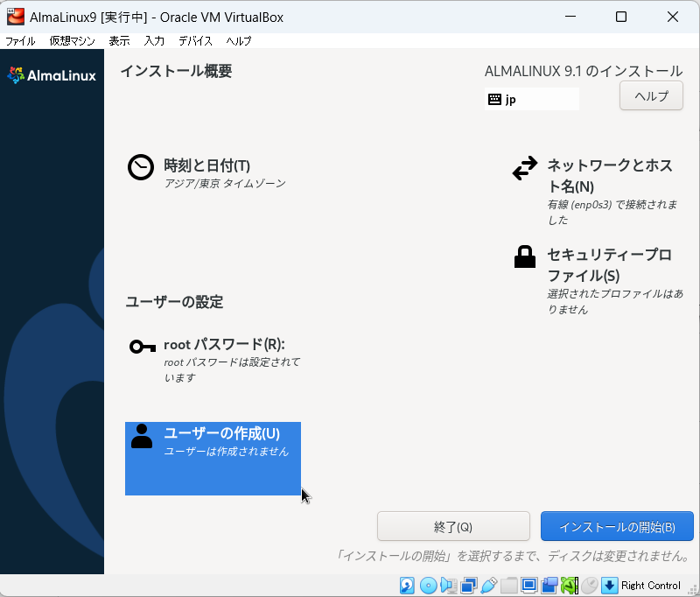The height and width of the screenshot is (597, 700).
Task: Click 有線 (enp0s3) connection status text
Action: [612, 212]
